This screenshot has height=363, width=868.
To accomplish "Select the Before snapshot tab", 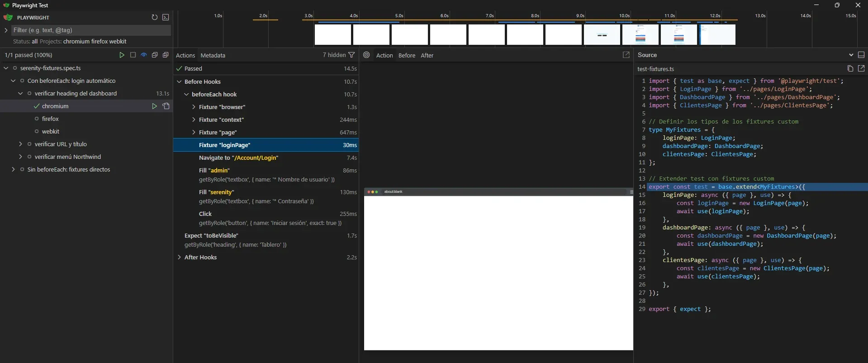I will click(x=407, y=55).
